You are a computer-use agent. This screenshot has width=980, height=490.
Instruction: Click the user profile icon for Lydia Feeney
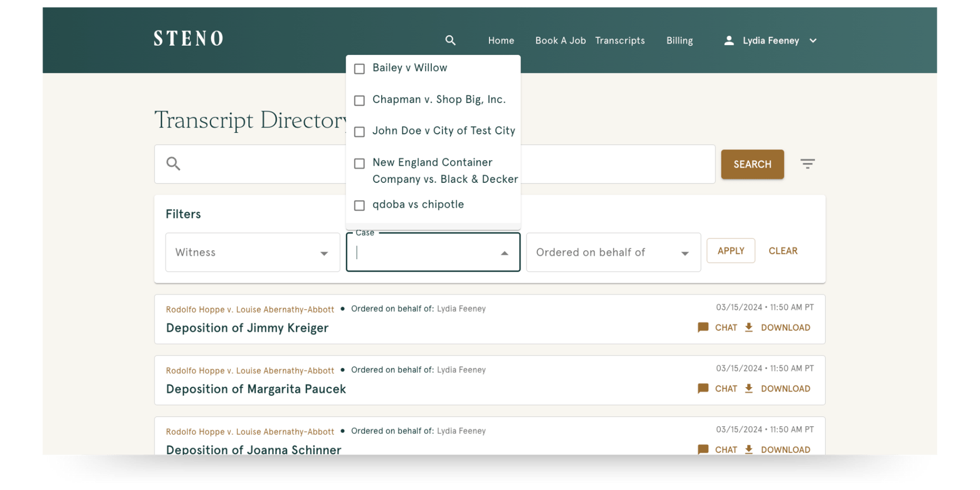click(728, 40)
